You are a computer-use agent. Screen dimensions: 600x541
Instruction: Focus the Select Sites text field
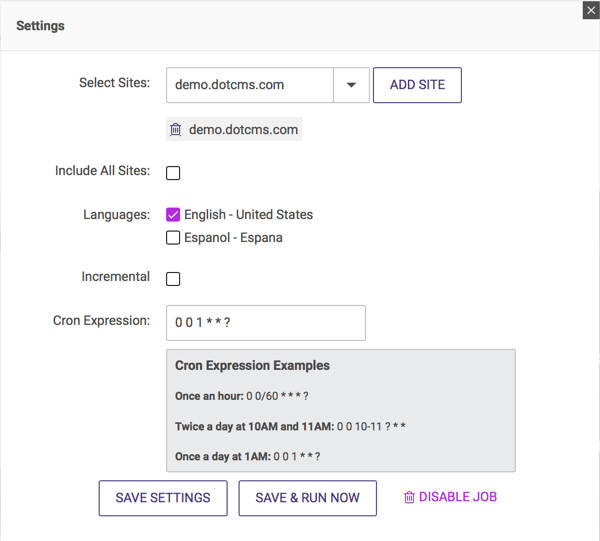point(249,86)
